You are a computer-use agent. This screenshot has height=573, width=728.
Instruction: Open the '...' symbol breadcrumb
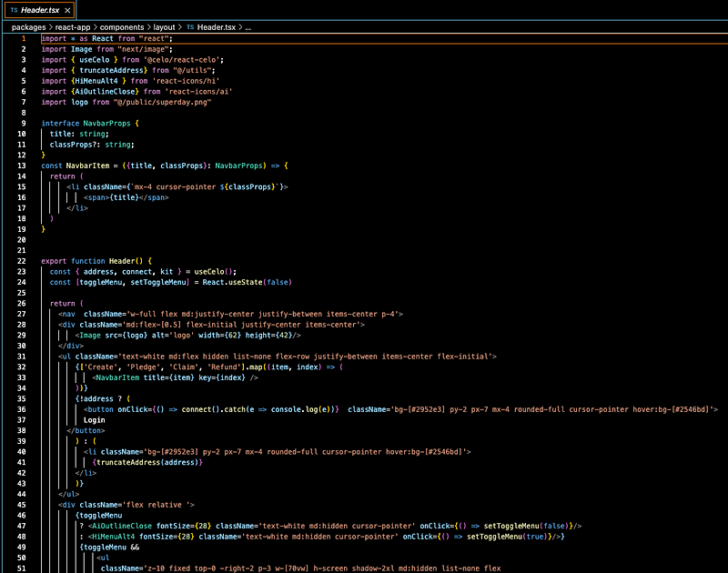(248, 27)
